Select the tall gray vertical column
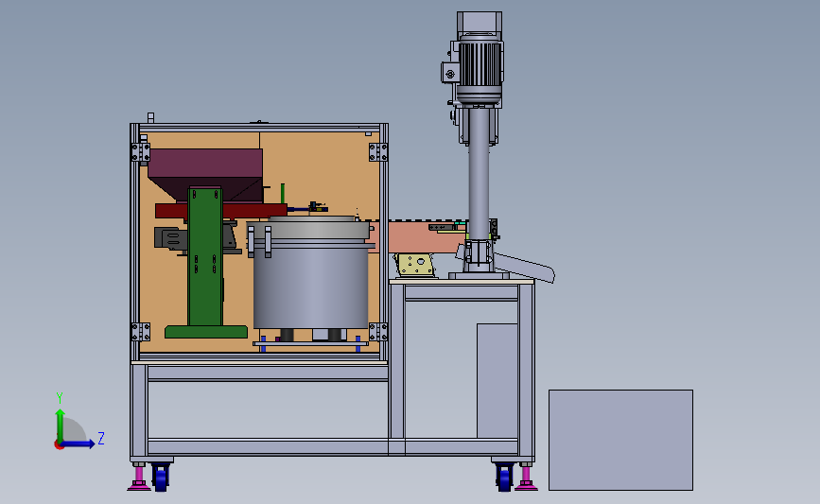820x504 pixels. pyautogui.click(x=479, y=172)
